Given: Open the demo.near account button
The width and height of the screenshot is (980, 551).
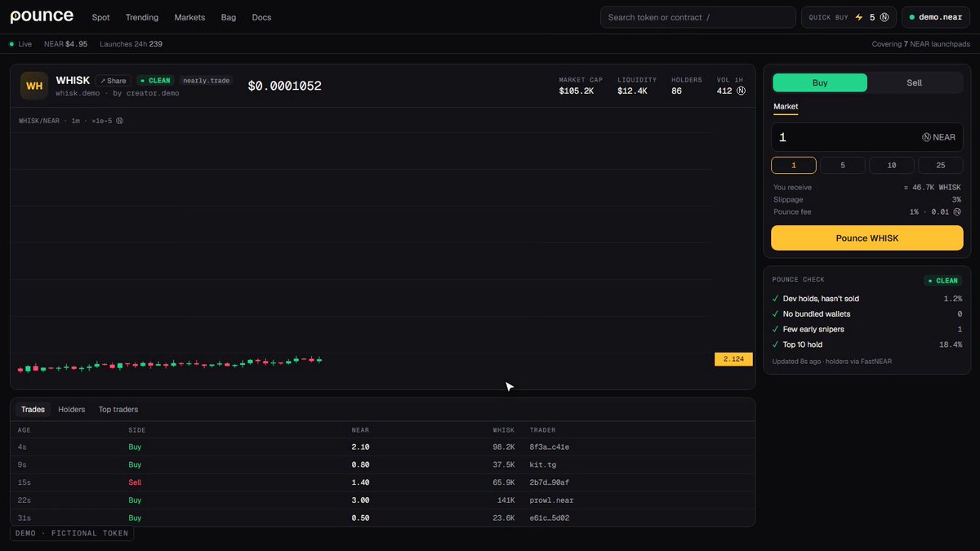Looking at the screenshot, I should click(936, 17).
